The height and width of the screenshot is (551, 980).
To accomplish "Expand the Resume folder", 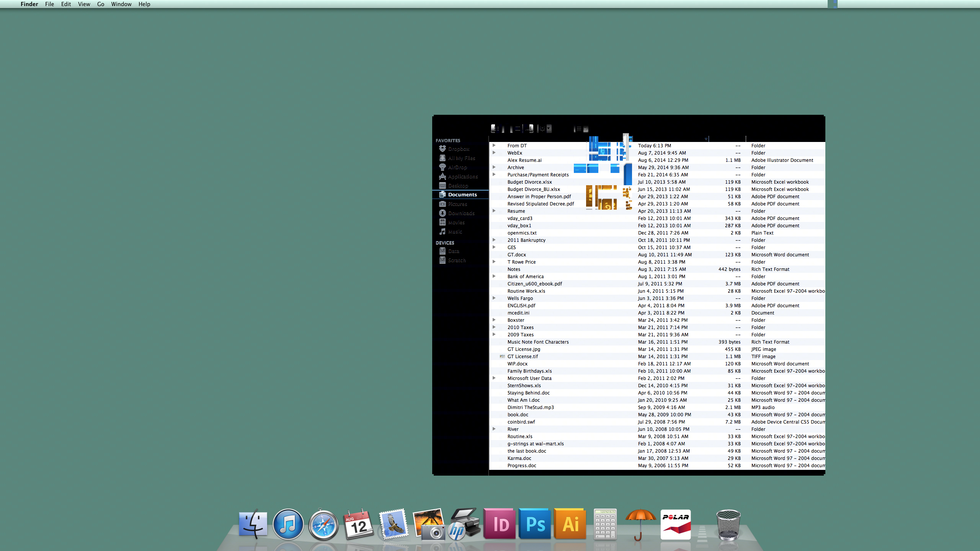I will [x=494, y=211].
